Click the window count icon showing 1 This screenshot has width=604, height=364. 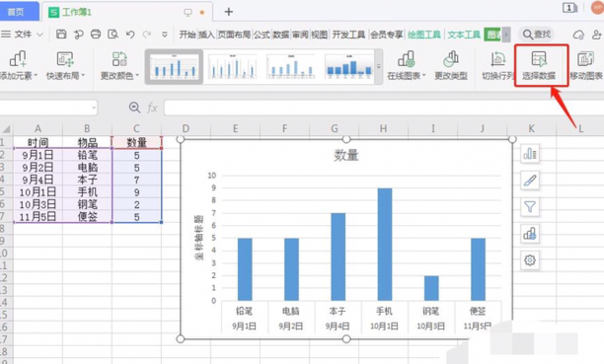click(569, 8)
